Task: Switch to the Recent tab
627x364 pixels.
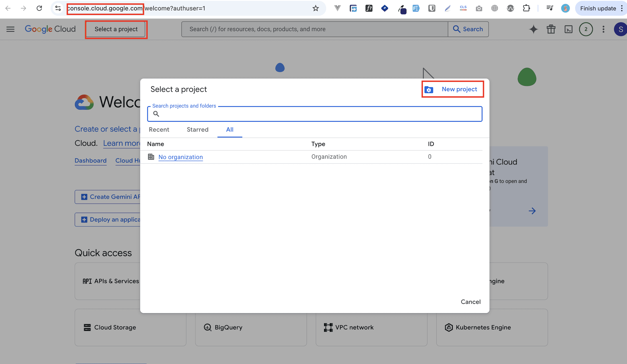Action: click(159, 130)
